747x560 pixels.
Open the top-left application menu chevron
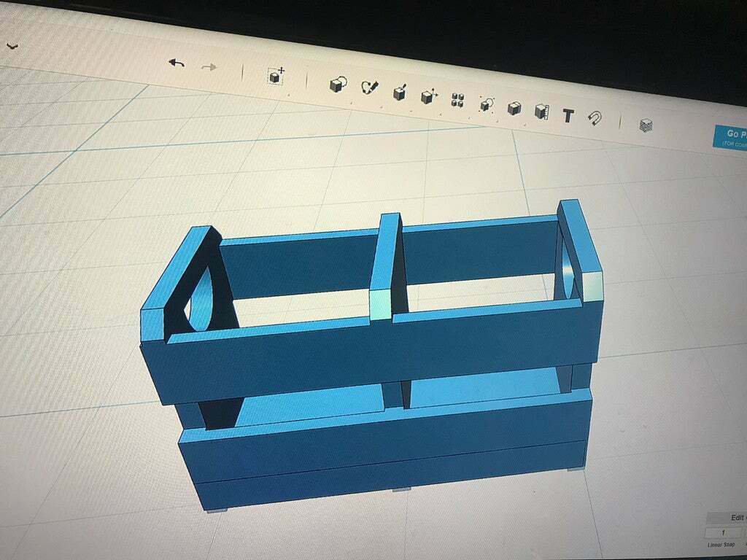(12, 46)
